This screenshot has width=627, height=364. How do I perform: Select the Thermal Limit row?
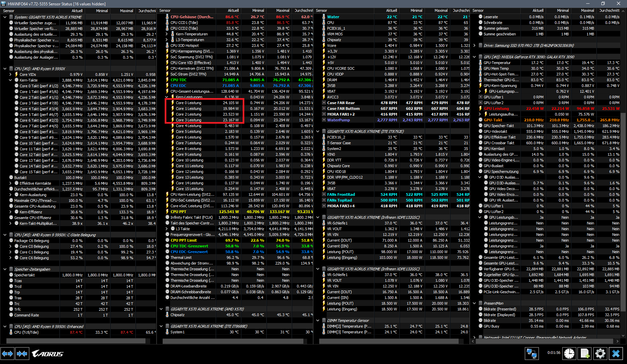tap(235, 257)
